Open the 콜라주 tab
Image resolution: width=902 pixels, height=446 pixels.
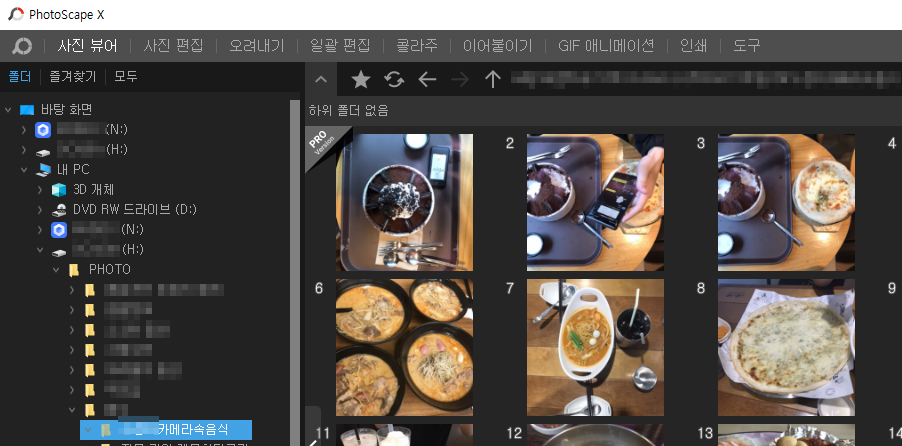(x=417, y=46)
